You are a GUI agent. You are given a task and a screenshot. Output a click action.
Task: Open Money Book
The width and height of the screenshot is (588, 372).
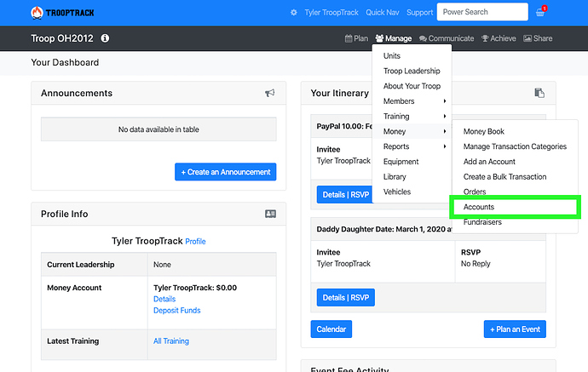[515, 131]
